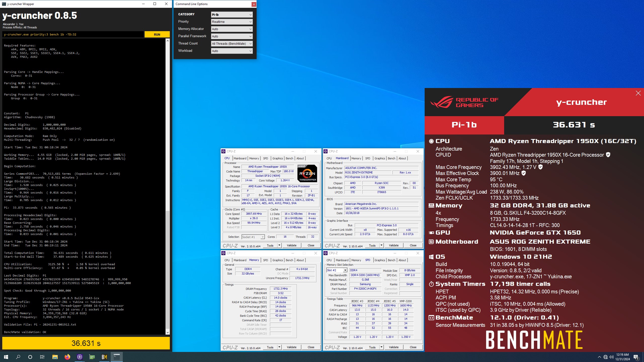Run the y-cruncher benchmark with RUN button
This screenshot has width=644, height=362.
[x=157, y=34]
